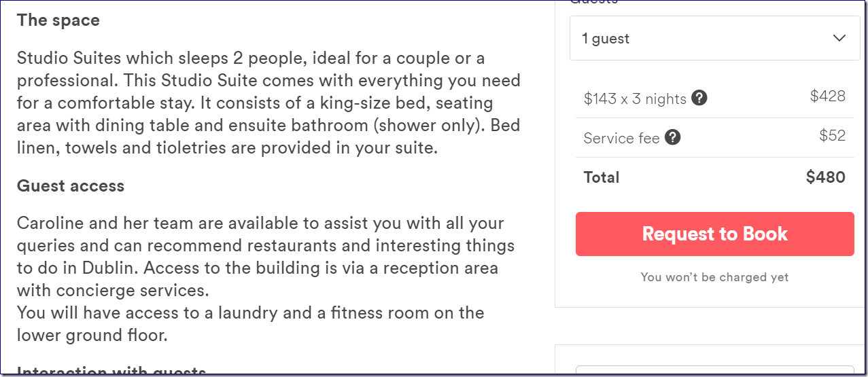Click the "You won't be charged yet" note
The image size is (868, 377).
(x=714, y=277)
